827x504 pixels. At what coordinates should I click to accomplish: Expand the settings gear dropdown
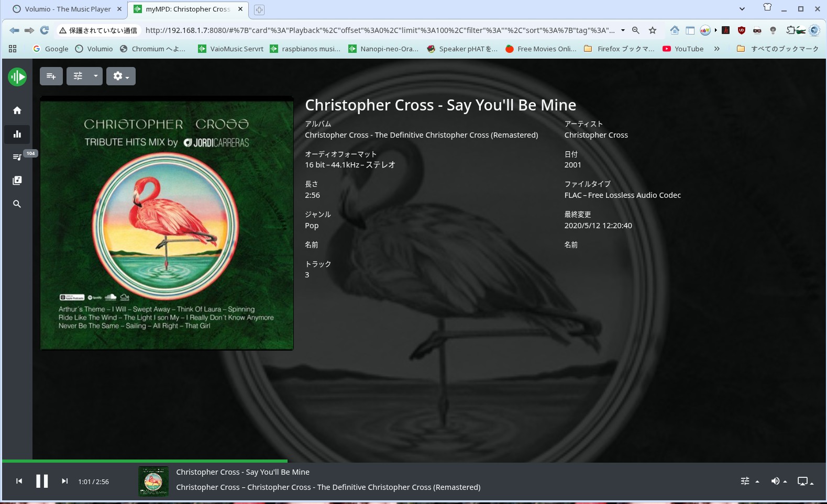pos(121,76)
